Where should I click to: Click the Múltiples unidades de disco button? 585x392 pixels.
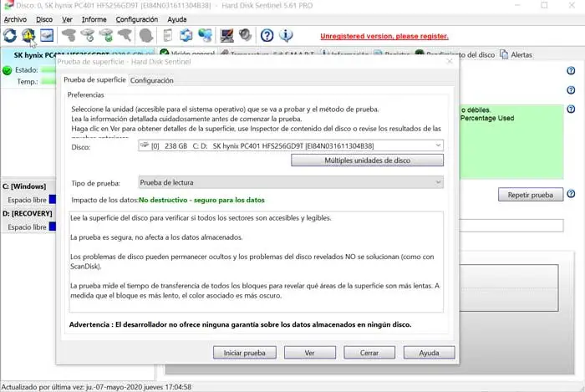point(367,160)
